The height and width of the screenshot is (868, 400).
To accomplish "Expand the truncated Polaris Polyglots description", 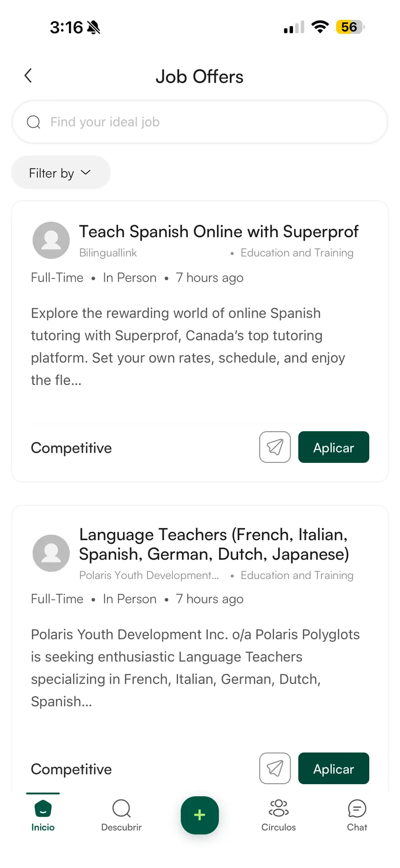I will 195,668.
